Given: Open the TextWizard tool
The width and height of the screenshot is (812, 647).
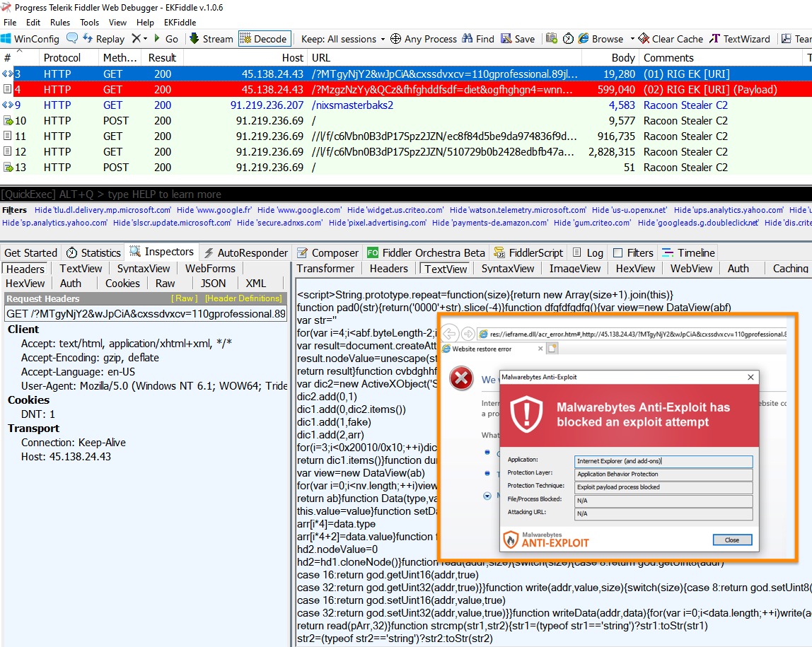Looking at the screenshot, I should click(x=740, y=39).
